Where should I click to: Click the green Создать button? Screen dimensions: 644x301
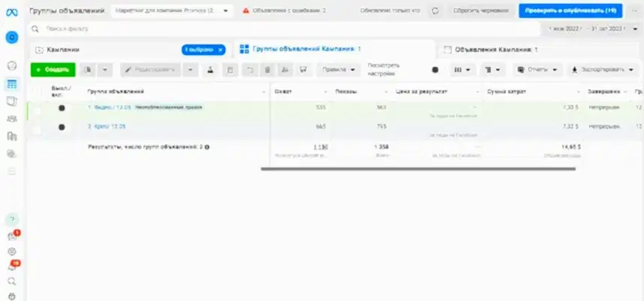point(53,69)
